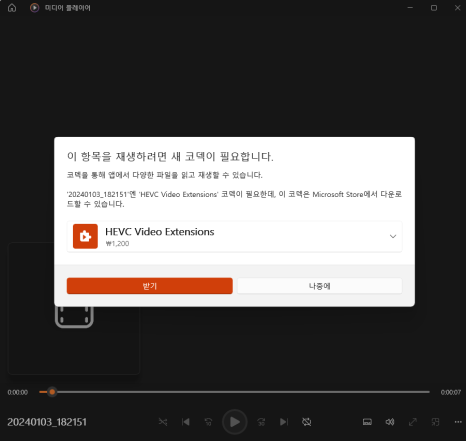Image resolution: width=466 pixels, height=441 pixels.
Task: Expand the HEVC Video Extensions details chevron
Action: (x=393, y=236)
